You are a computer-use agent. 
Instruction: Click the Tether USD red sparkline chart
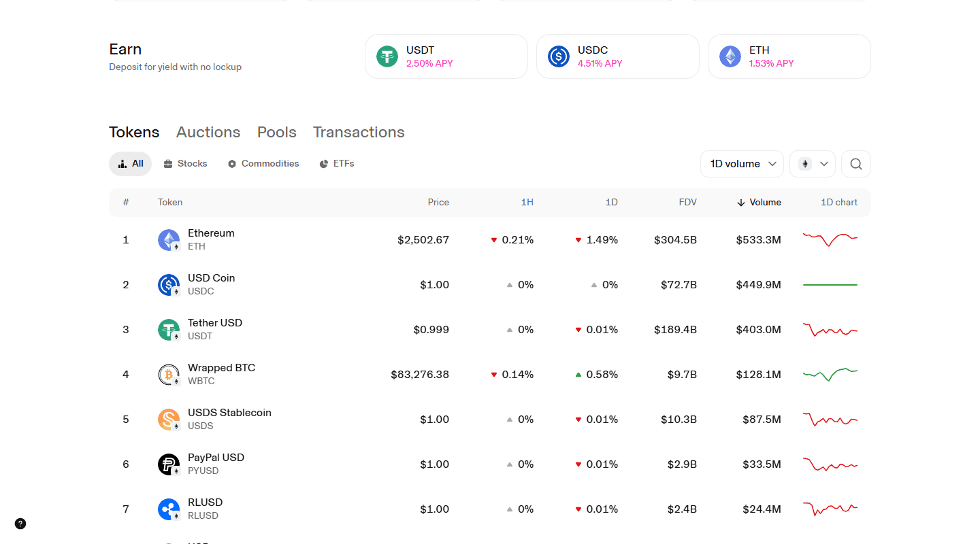tap(830, 329)
